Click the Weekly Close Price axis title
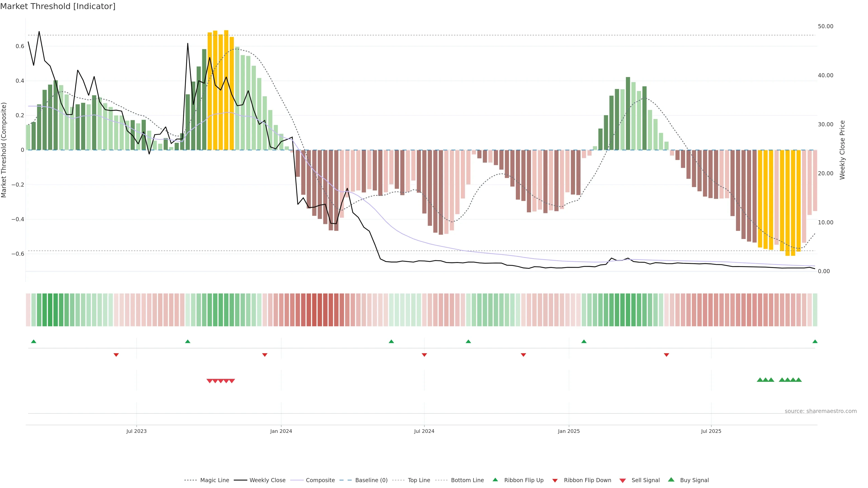 point(842,150)
